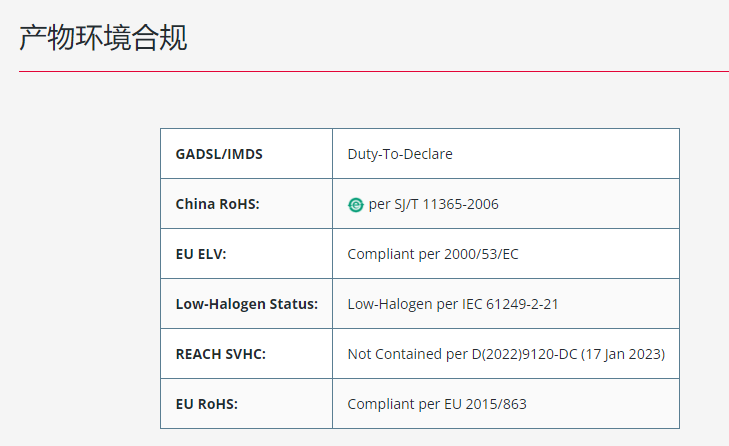Click Low-Halogen per IEC 61249-2-21 text
Viewport: 729px width, 446px height.
[453, 304]
